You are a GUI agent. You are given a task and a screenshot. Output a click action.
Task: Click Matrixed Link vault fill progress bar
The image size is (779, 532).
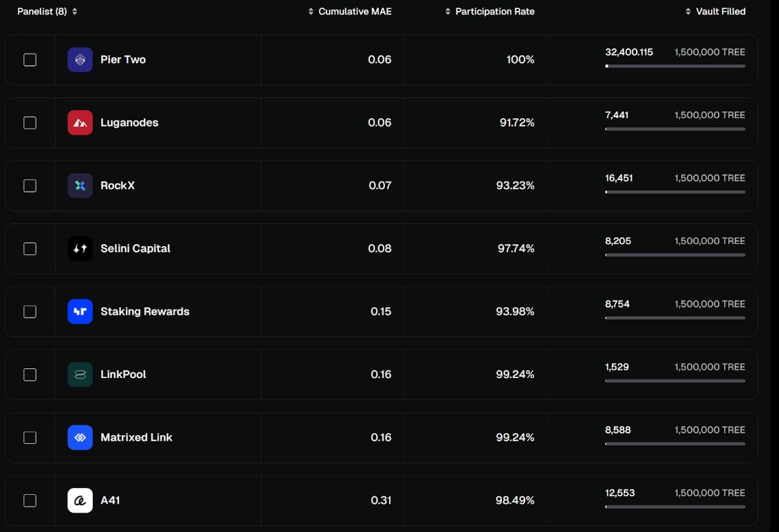tap(675, 444)
